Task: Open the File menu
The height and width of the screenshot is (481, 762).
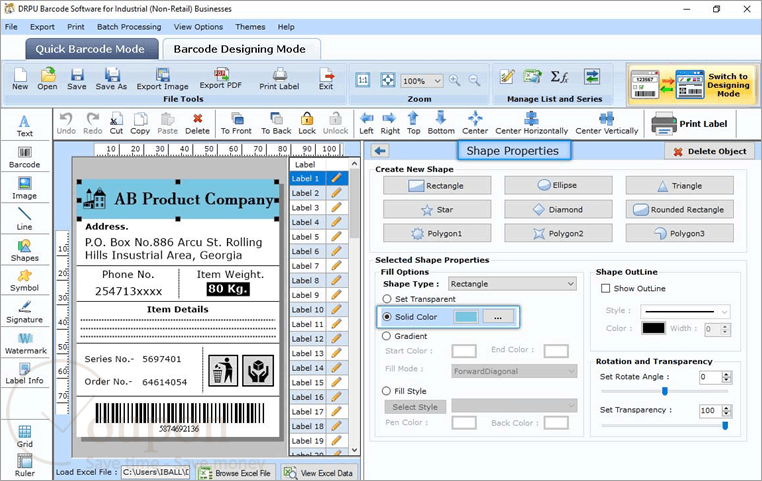Action: 11,27
